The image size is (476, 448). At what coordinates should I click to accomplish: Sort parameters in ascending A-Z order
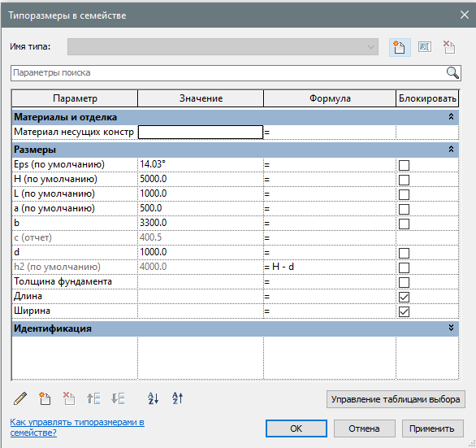click(153, 398)
